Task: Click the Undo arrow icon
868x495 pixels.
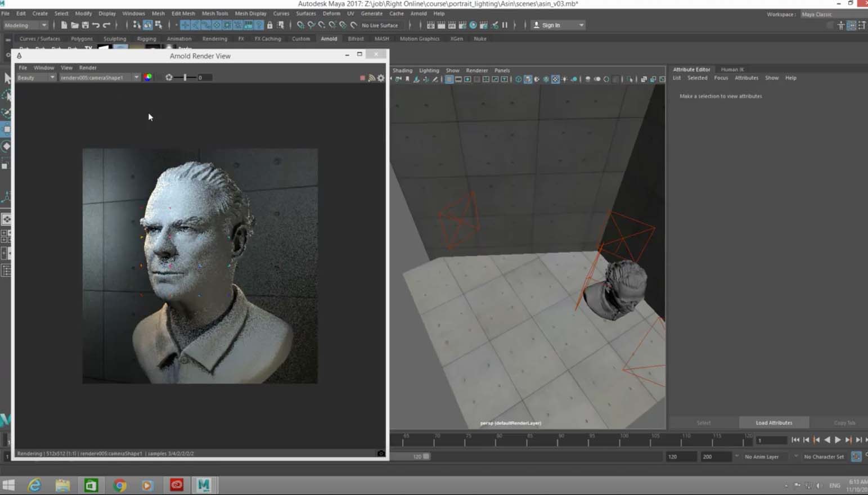Action: point(96,25)
